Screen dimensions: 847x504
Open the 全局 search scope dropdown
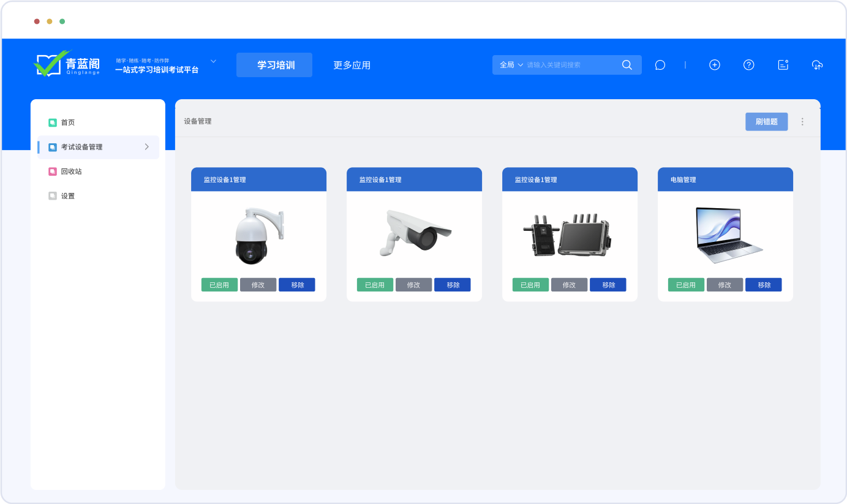click(x=511, y=65)
